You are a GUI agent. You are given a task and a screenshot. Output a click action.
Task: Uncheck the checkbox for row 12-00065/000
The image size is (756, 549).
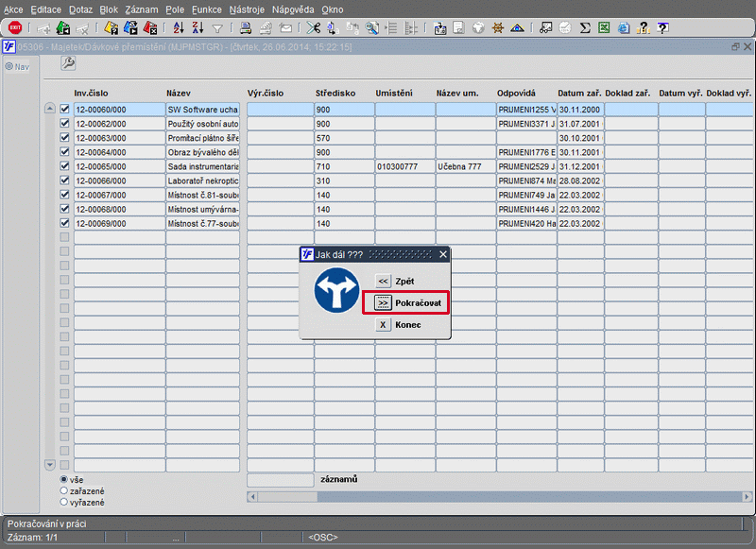pyautogui.click(x=64, y=166)
